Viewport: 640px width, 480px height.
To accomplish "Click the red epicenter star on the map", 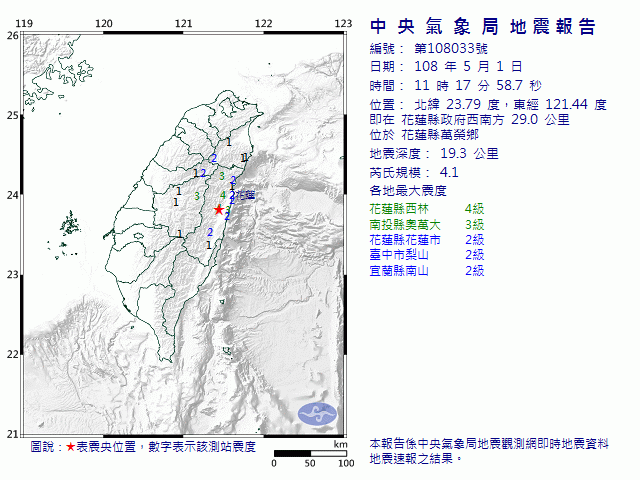I will click(219, 210).
